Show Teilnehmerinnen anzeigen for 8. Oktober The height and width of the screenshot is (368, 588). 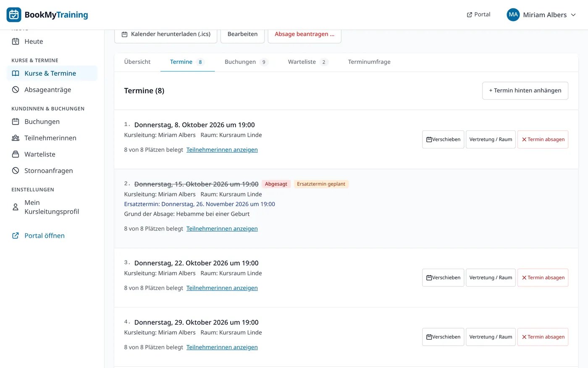(x=222, y=150)
